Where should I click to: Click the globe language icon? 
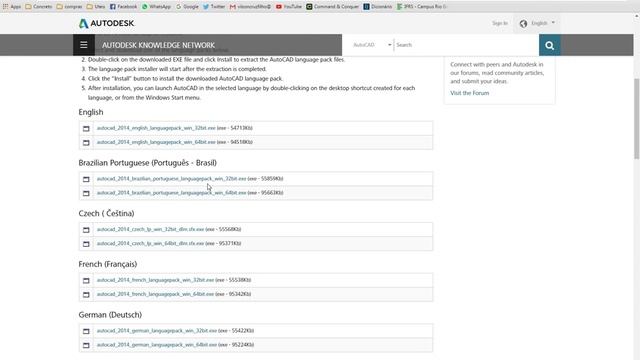point(523,24)
